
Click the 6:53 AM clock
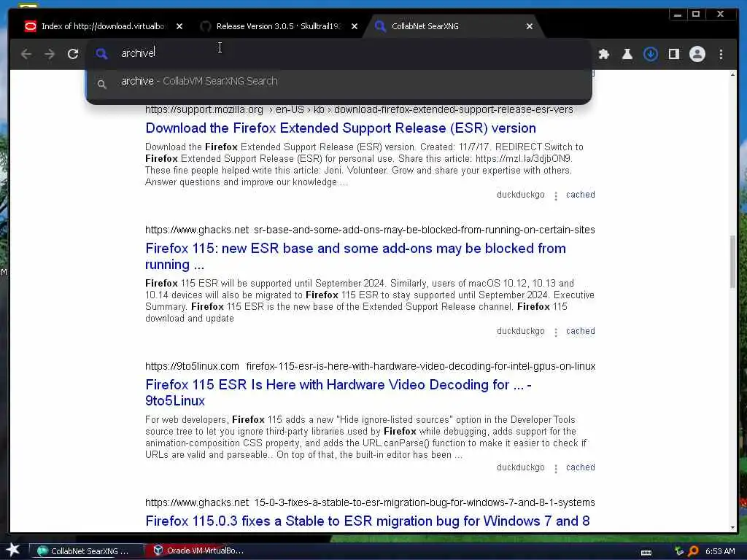[720, 551]
